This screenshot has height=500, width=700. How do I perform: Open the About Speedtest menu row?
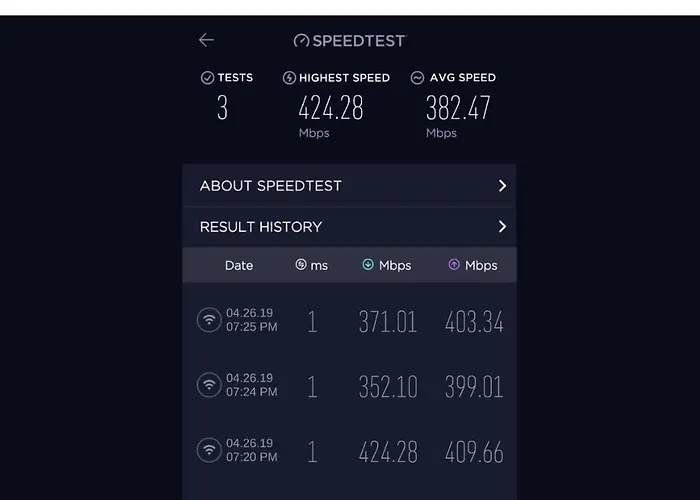[x=349, y=186]
